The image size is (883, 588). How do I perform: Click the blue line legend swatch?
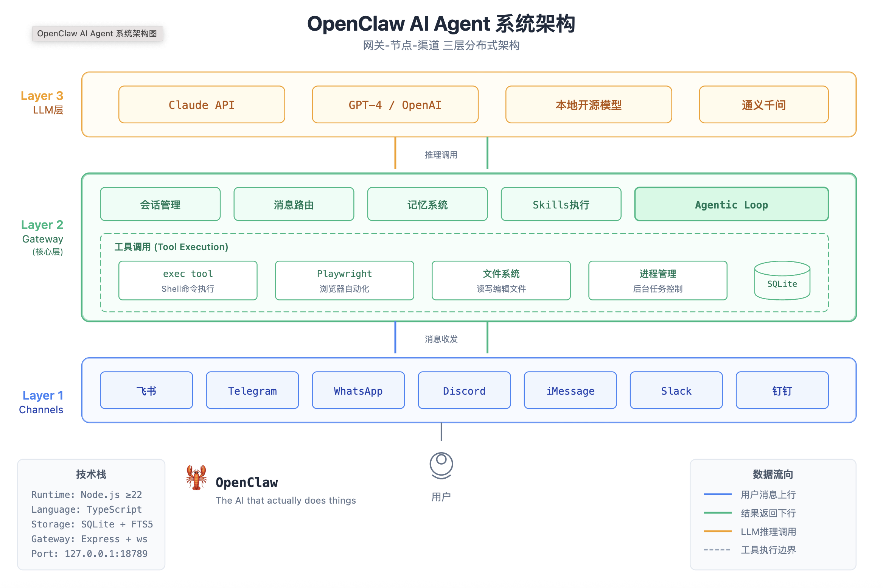click(717, 494)
